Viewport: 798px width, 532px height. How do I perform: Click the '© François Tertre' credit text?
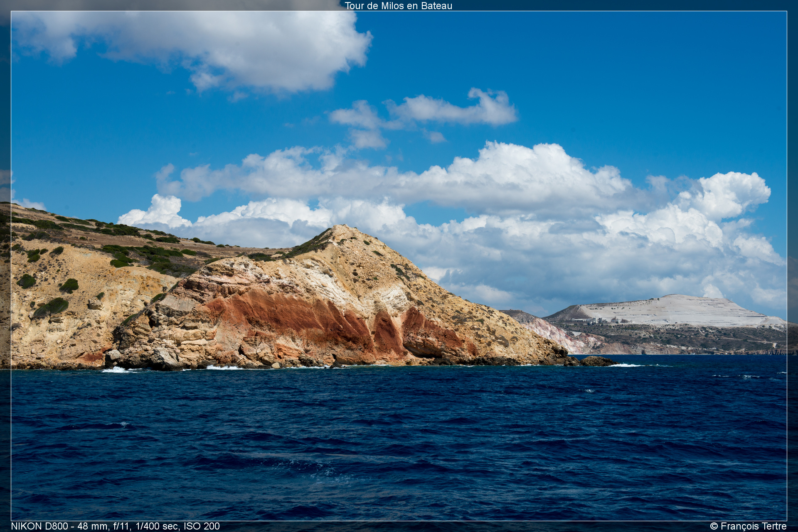pyautogui.click(x=748, y=526)
